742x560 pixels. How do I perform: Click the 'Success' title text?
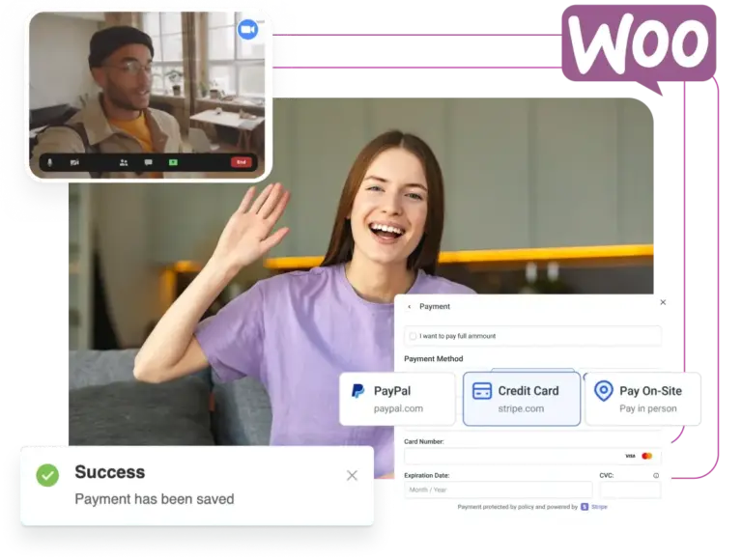point(110,472)
